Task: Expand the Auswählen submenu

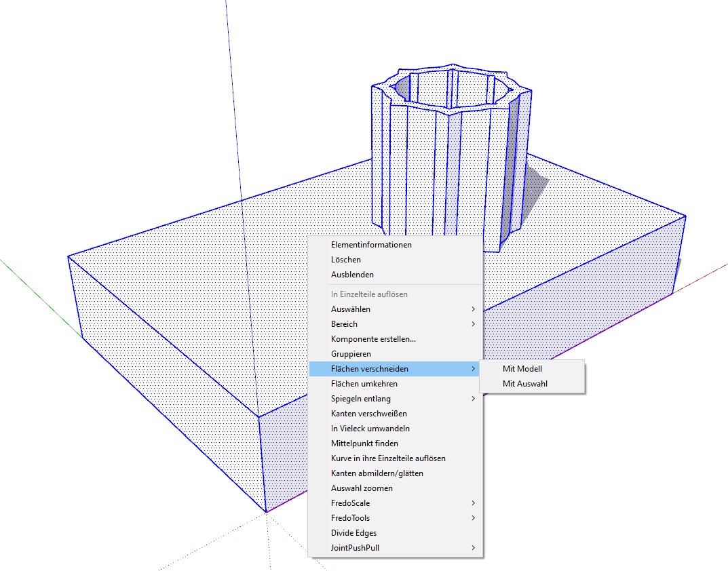Action: click(351, 309)
